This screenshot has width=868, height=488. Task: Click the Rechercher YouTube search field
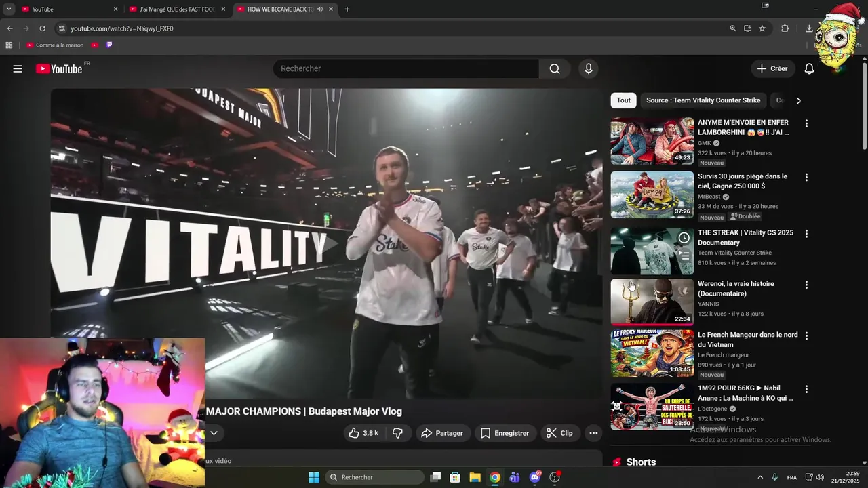tap(406, 68)
